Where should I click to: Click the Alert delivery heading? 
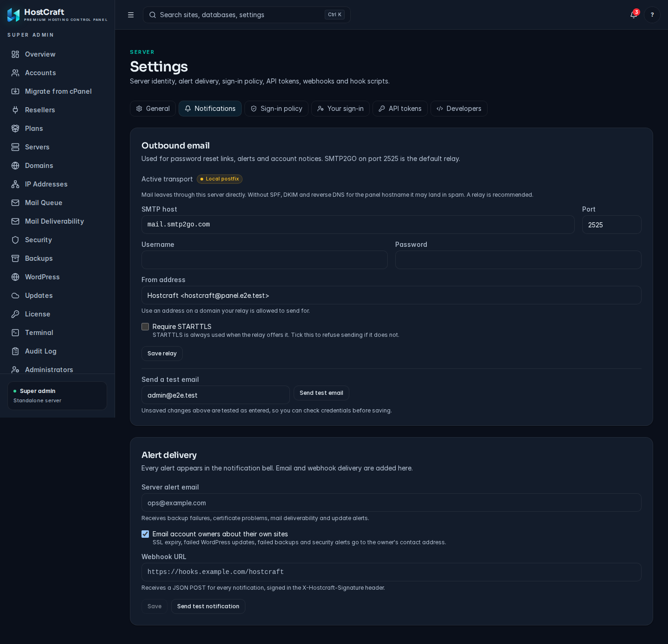point(169,455)
